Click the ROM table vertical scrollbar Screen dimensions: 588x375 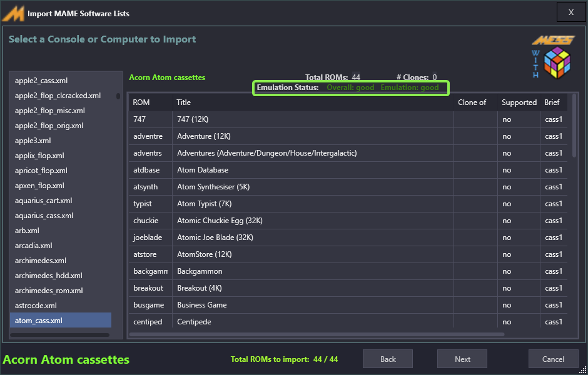coord(574,126)
